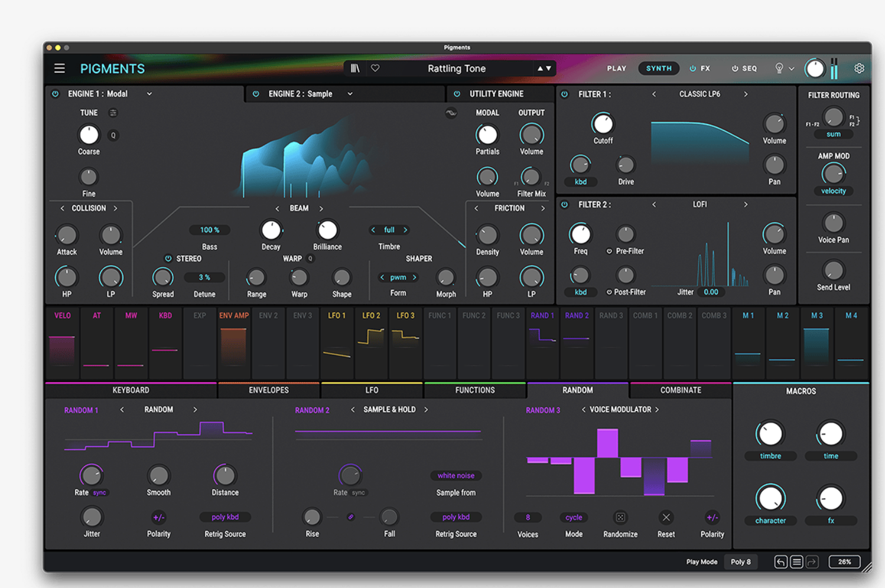Click next arrow on Timbre full selector

click(x=405, y=230)
